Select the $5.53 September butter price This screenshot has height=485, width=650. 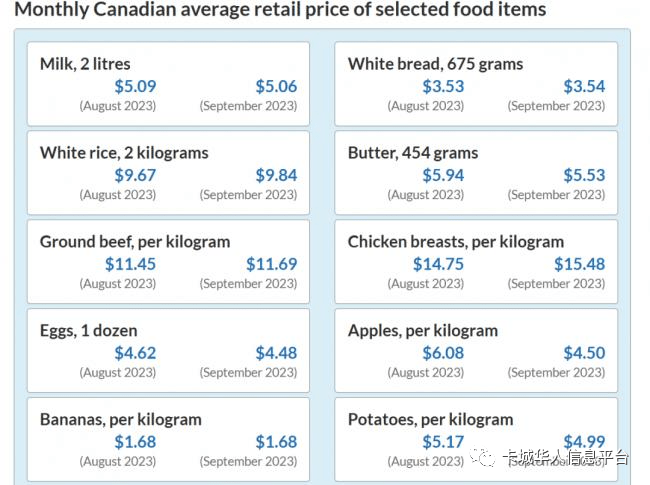pyautogui.click(x=584, y=176)
